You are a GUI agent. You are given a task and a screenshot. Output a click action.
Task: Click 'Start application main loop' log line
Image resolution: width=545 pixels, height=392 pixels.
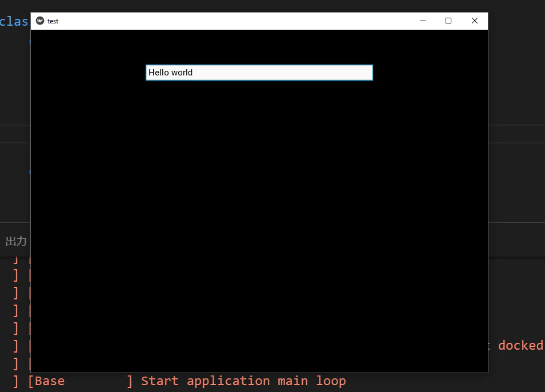243,381
